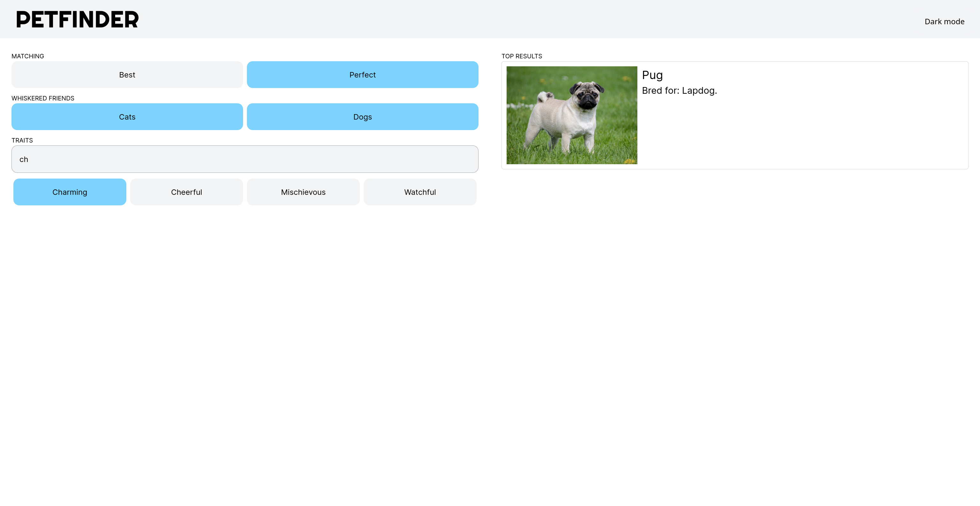The image size is (980, 506).
Task: Expand the WHISKERED FRIENDS section
Action: pos(43,98)
